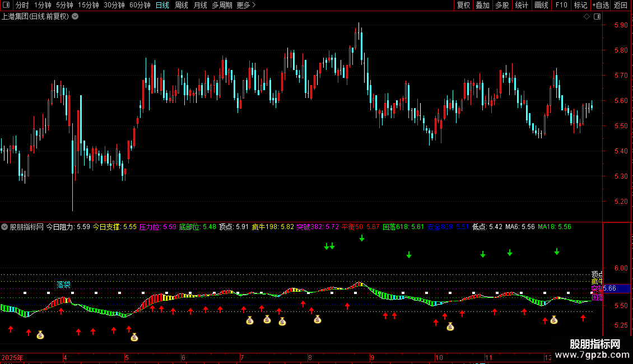This screenshot has height=364, width=633.
Task: Expand the 股朋指标网 indicator dropdown arrow
Action: click(x=5, y=227)
